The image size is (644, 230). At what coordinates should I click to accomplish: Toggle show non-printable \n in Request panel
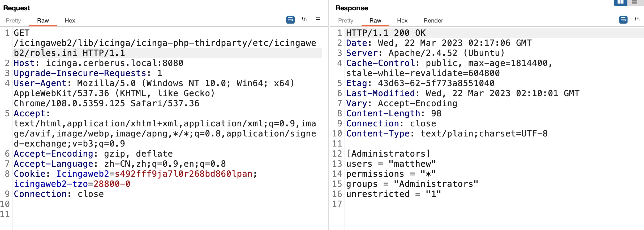point(304,19)
